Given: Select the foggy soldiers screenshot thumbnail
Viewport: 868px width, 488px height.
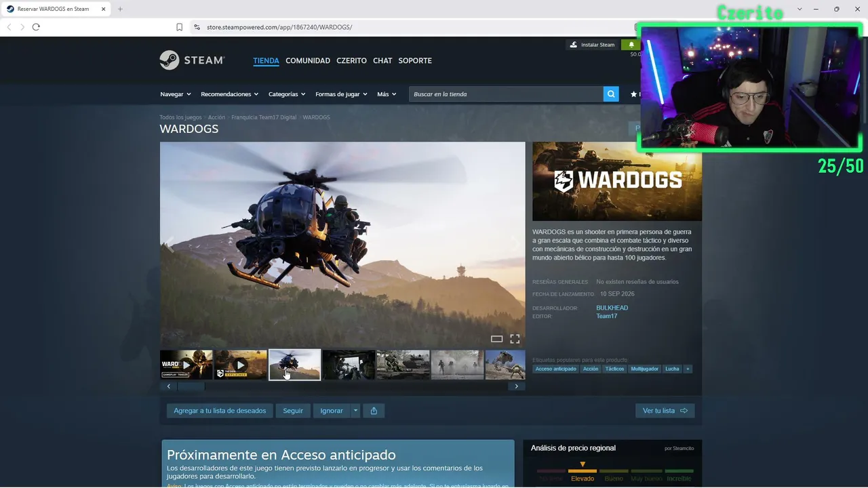Looking at the screenshot, I should (x=458, y=365).
